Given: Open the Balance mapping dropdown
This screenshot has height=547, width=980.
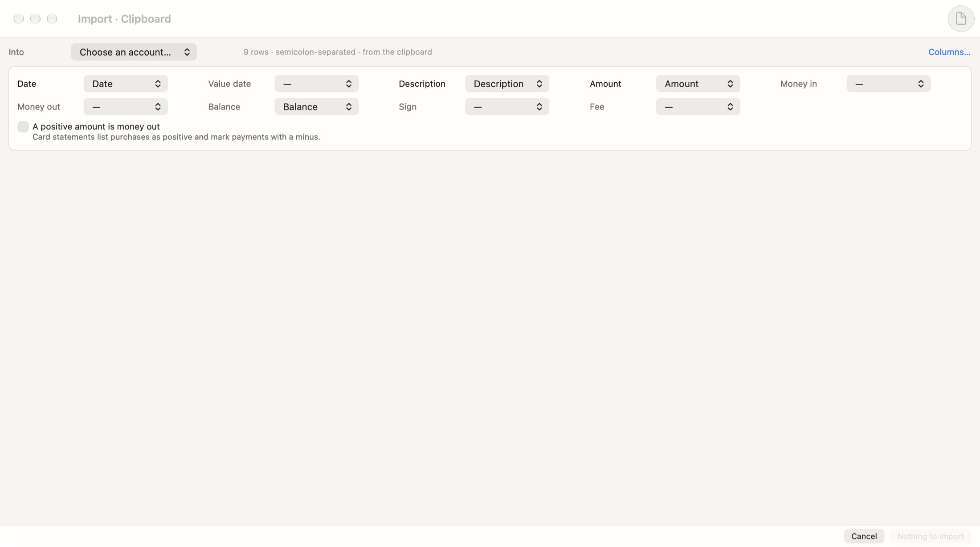Looking at the screenshot, I should tap(316, 107).
